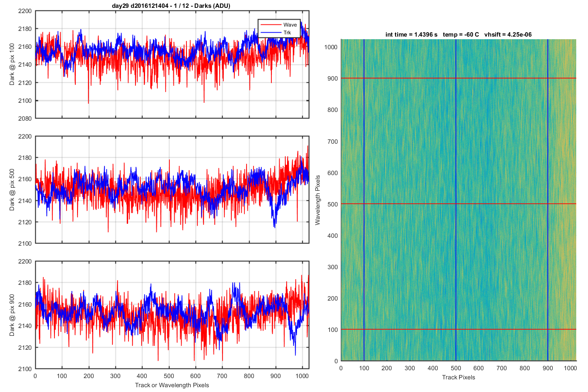This screenshot has height=392, width=588.
Task: Click the red line sample in the legend
Action: tap(270, 25)
